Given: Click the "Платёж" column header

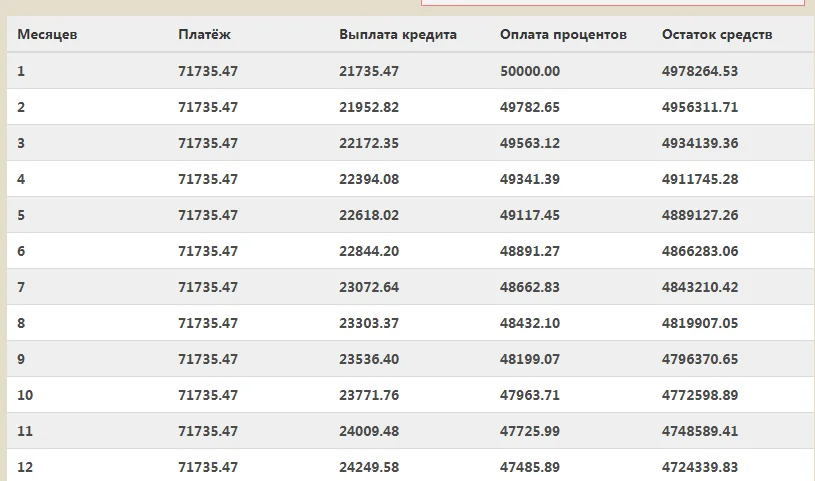Looking at the screenshot, I should 206,35.
